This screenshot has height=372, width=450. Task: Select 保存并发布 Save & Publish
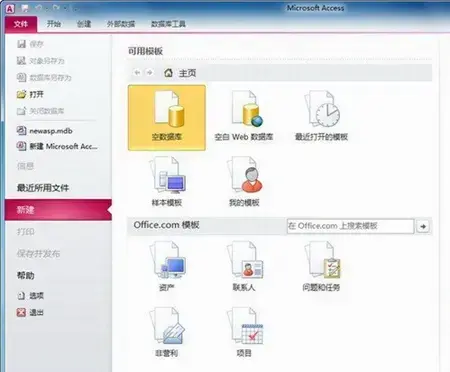point(39,254)
